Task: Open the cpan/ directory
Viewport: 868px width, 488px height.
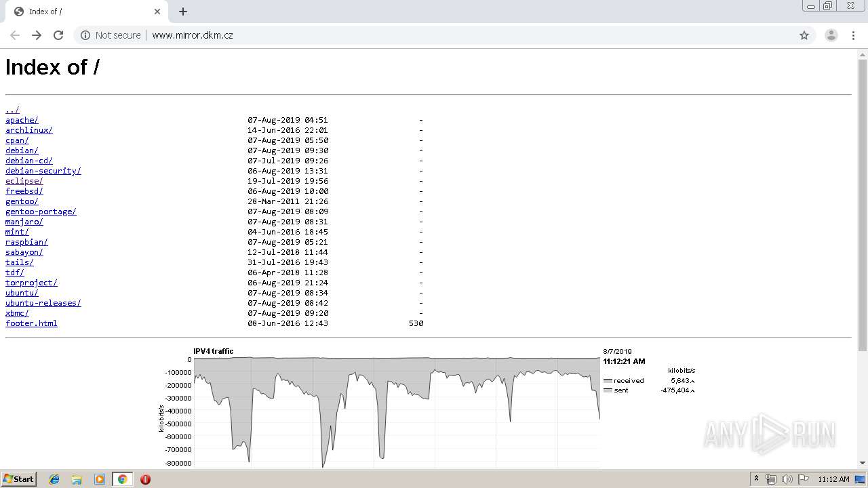Action: (x=17, y=140)
